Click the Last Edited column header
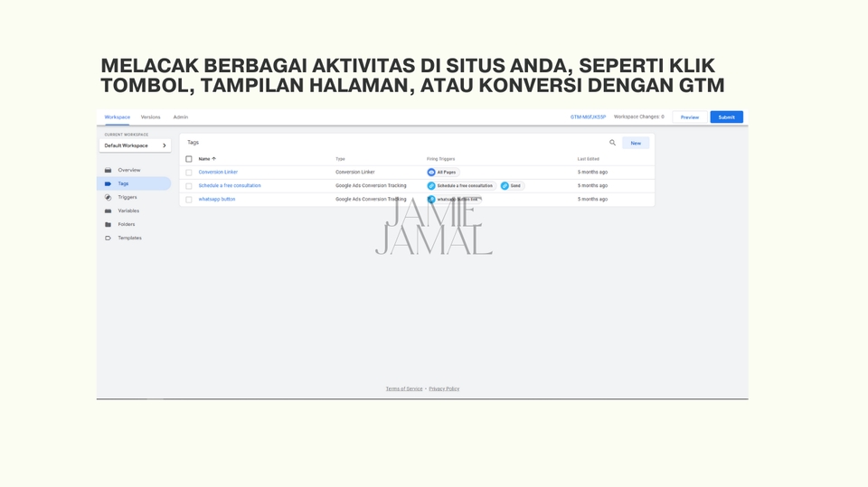The height and width of the screenshot is (487, 868). (x=589, y=159)
